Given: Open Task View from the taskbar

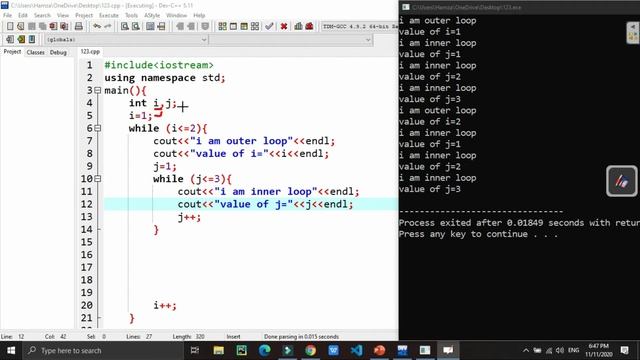Looking at the screenshot, I should tap(195, 350).
